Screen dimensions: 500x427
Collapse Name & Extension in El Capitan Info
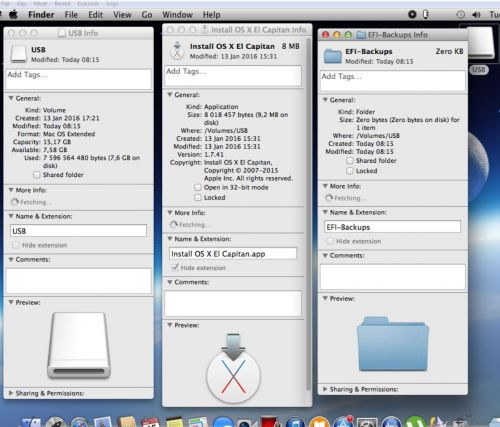pyautogui.click(x=170, y=239)
